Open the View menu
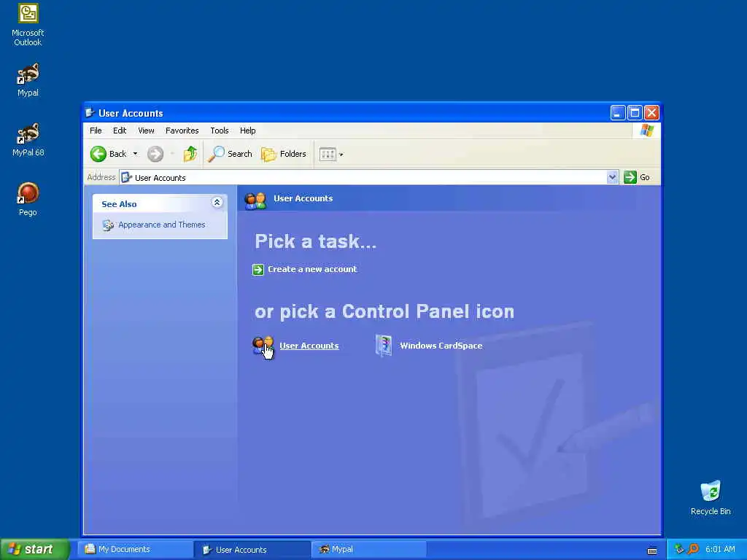The height and width of the screenshot is (560, 747). tap(146, 131)
